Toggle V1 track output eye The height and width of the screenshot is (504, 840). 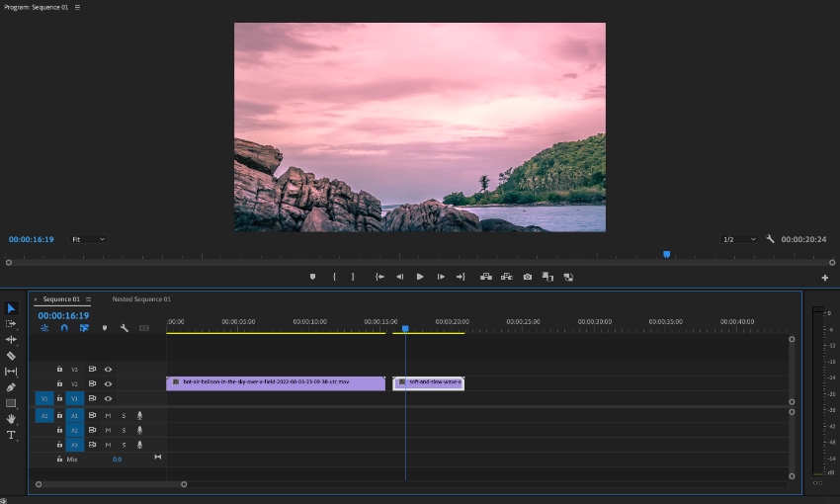[x=109, y=398]
